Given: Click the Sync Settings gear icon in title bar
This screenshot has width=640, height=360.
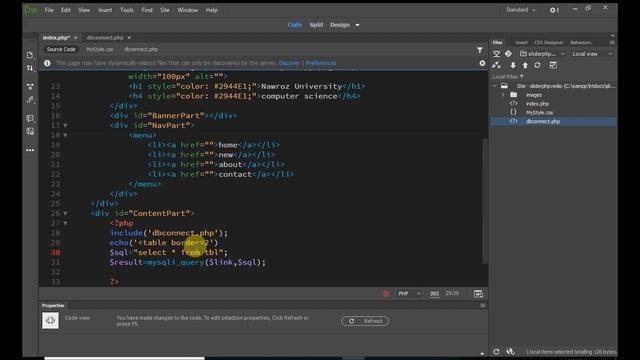Looking at the screenshot, I should pyautogui.click(x=554, y=10).
